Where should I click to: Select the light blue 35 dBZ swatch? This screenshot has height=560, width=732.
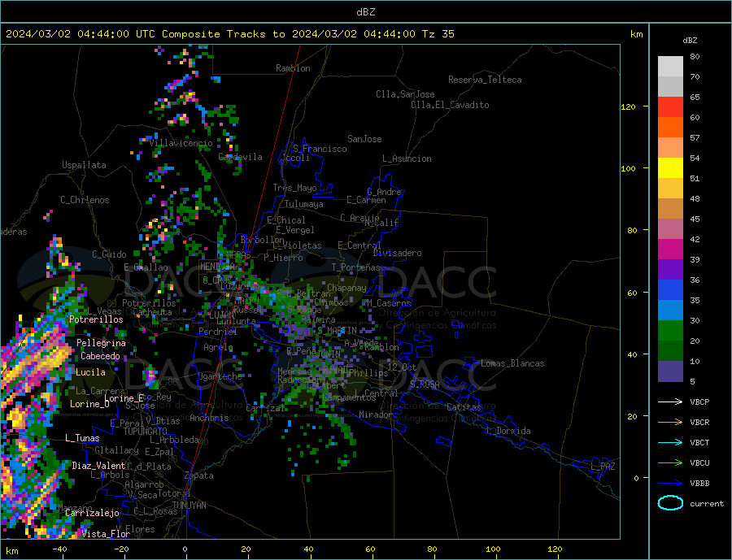pos(670,310)
